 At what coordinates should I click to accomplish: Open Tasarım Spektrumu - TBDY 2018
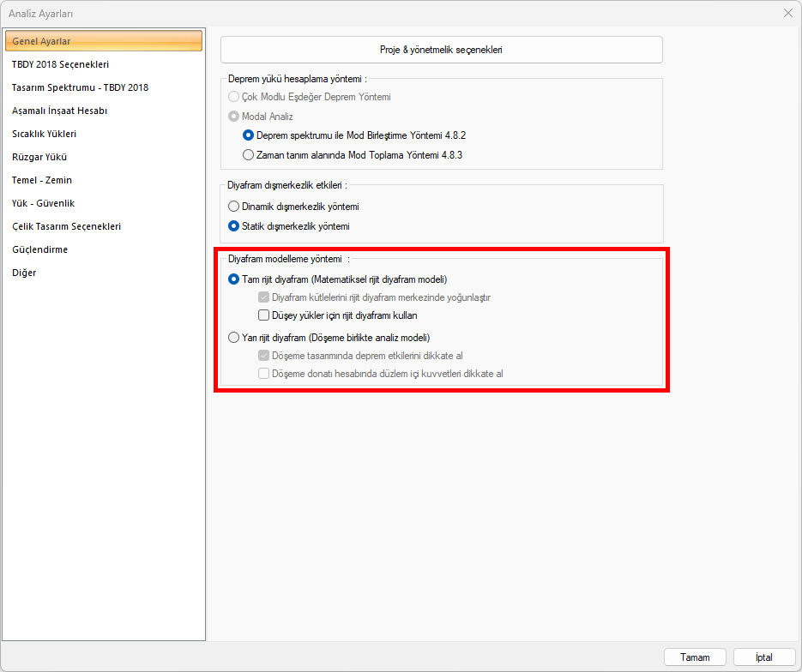81,87
